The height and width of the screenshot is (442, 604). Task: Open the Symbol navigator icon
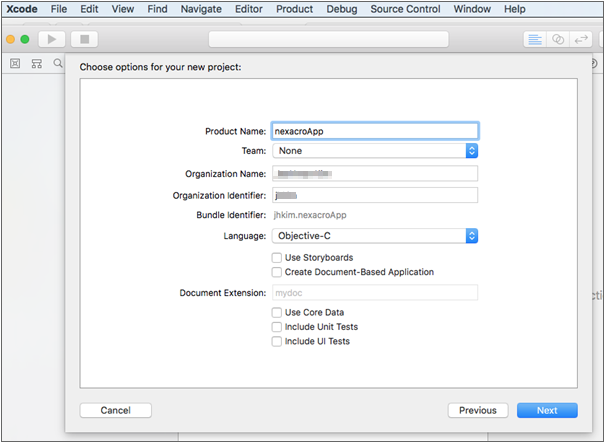[x=37, y=63]
